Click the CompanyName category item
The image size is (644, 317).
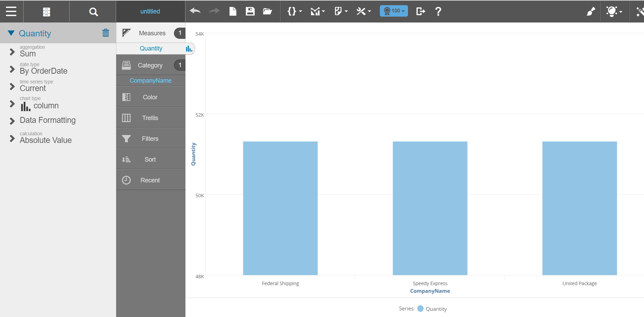(x=150, y=81)
